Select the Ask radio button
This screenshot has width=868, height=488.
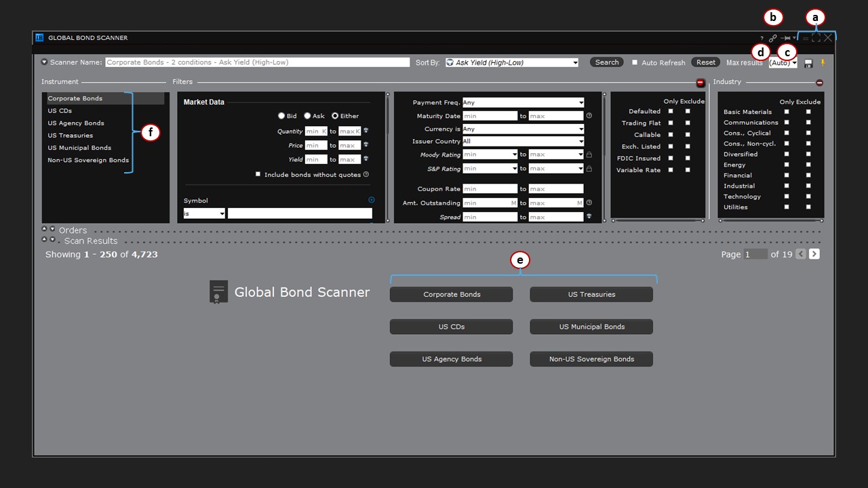point(307,116)
